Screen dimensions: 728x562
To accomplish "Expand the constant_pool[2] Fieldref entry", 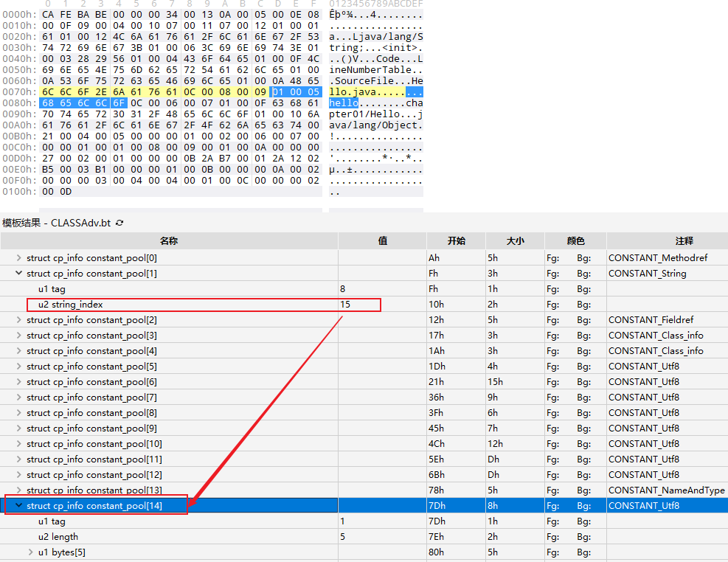I will point(19,320).
